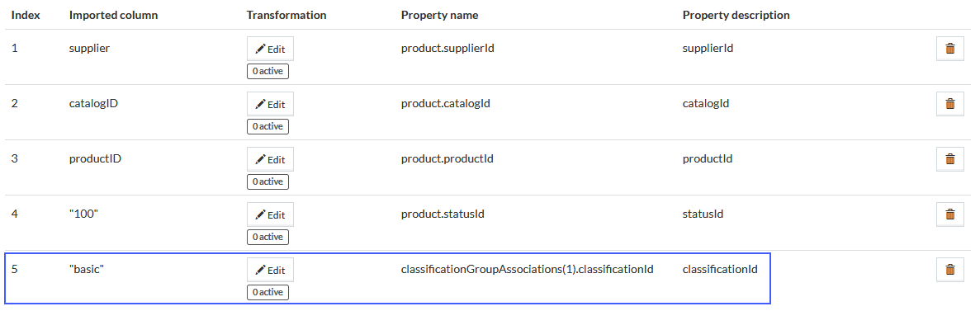The width and height of the screenshot is (980, 311).
Task: Delete the "basic" classificationId row
Action: [950, 270]
